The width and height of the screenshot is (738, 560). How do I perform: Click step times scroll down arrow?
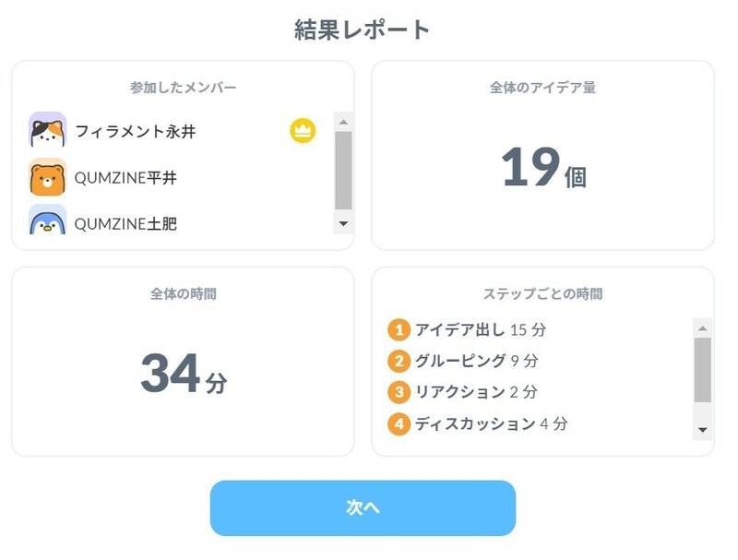[703, 430]
